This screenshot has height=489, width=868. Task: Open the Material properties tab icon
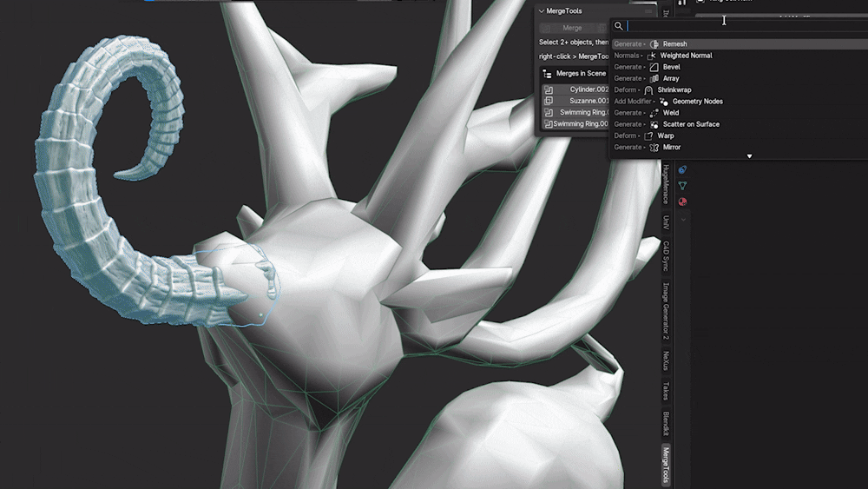682,202
